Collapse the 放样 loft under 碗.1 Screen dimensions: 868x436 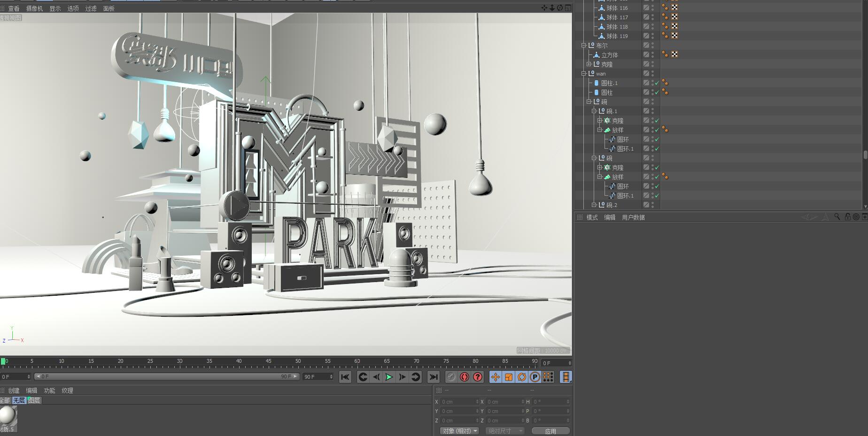[599, 130]
